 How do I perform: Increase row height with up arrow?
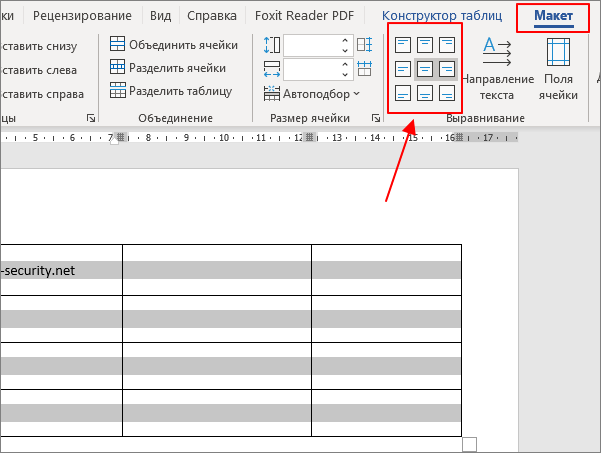point(345,40)
